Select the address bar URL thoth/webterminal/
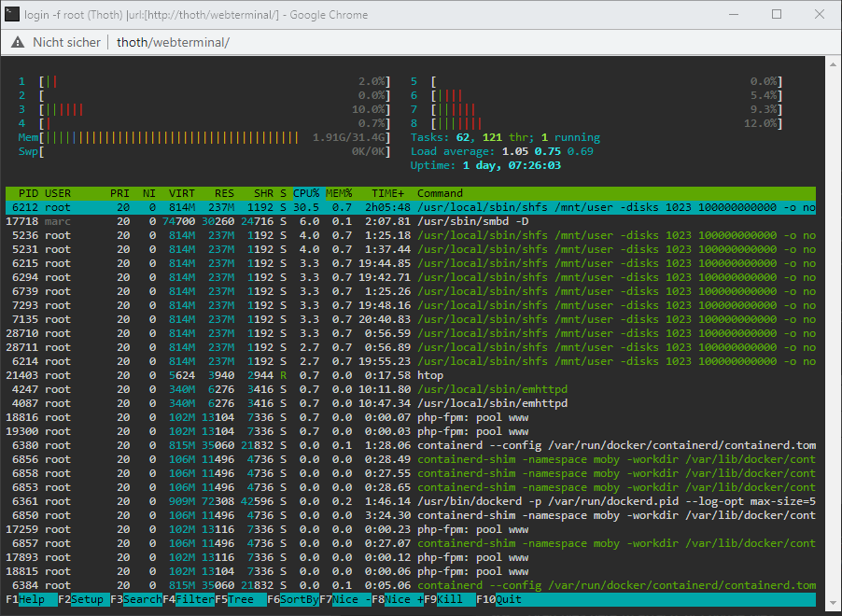 pyautogui.click(x=173, y=42)
